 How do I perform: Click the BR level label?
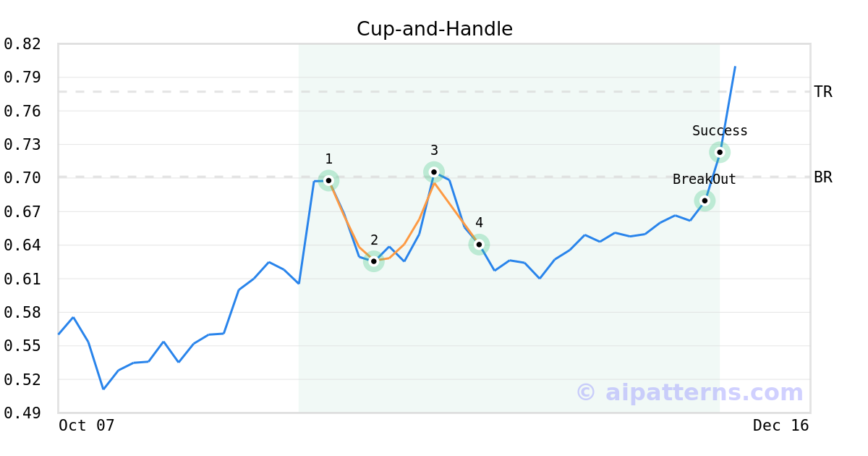tap(823, 177)
